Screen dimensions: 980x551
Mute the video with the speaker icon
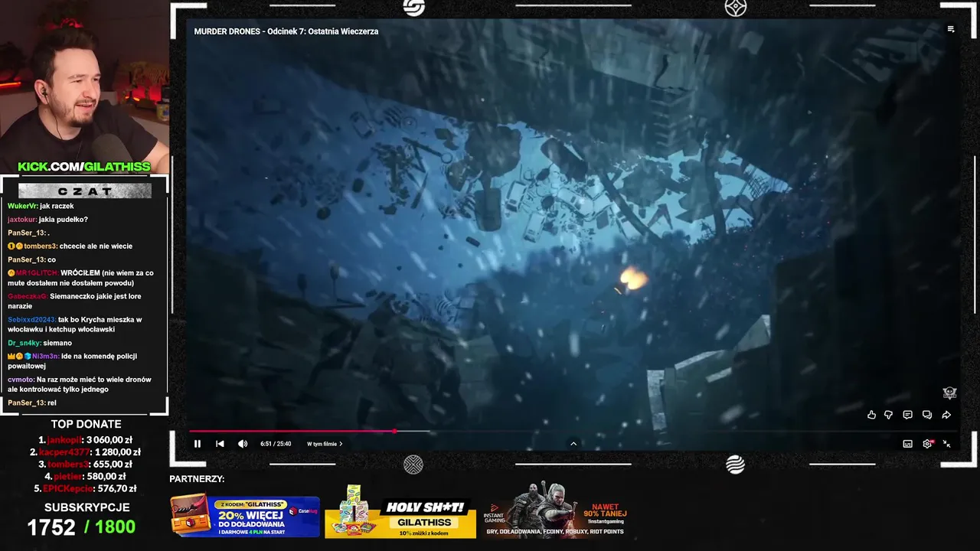243,444
